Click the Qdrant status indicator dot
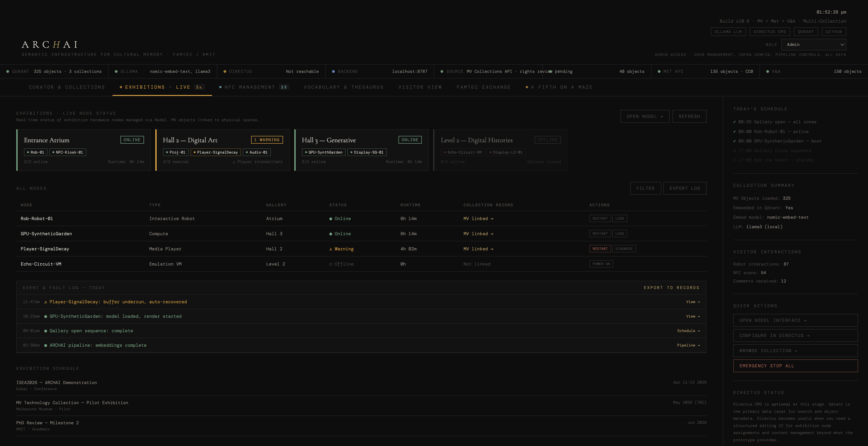Image resolution: width=868 pixels, height=446 pixels. click(x=7, y=71)
